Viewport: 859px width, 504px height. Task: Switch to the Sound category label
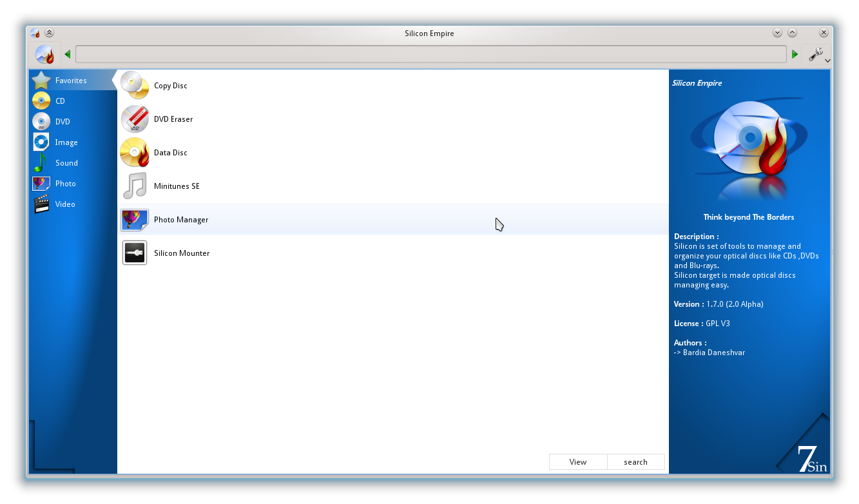66,163
